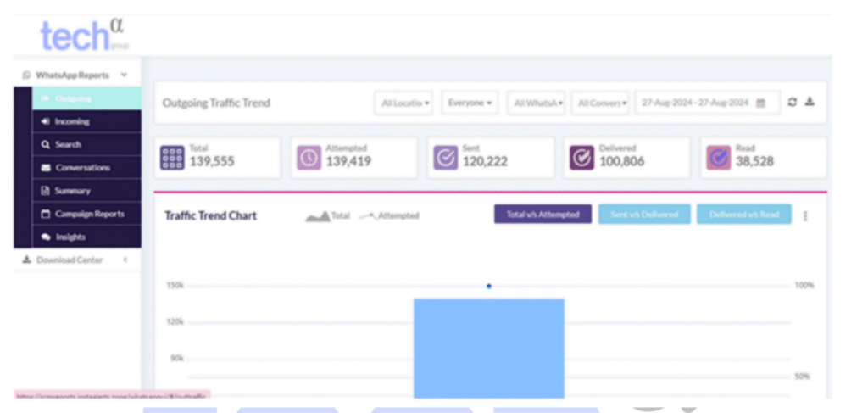
Task: Click the download icon in the header
Action: [810, 103]
